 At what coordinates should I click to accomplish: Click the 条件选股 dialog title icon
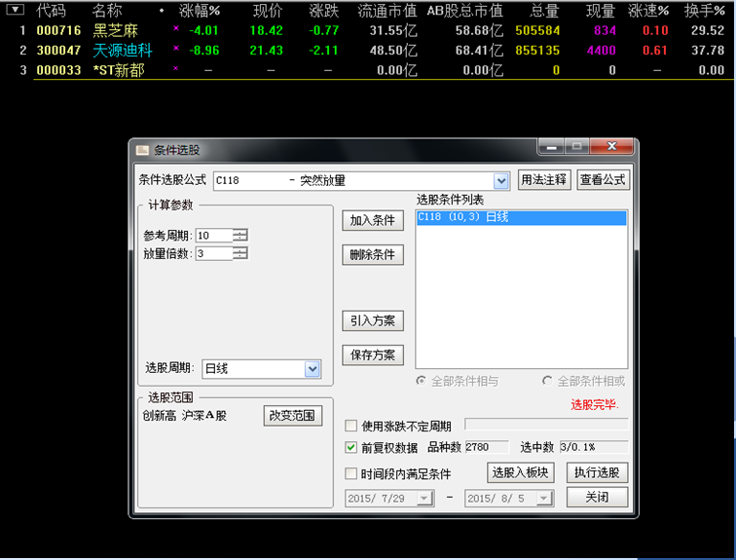click(142, 150)
